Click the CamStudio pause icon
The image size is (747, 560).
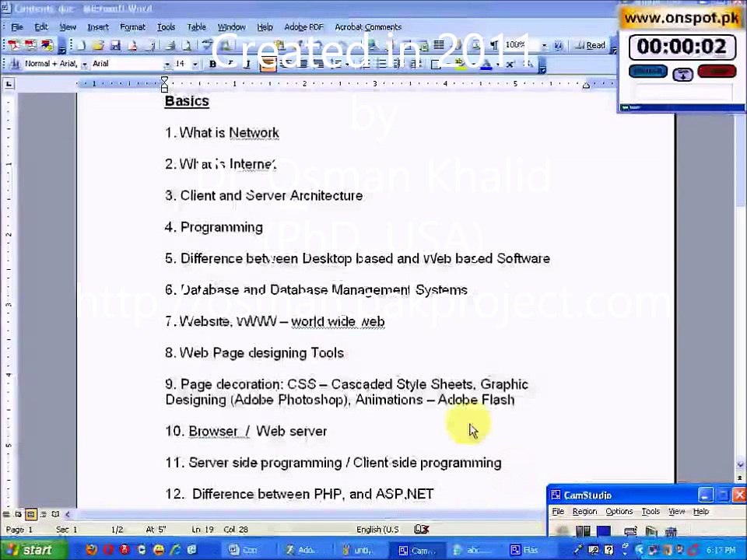tap(583, 531)
